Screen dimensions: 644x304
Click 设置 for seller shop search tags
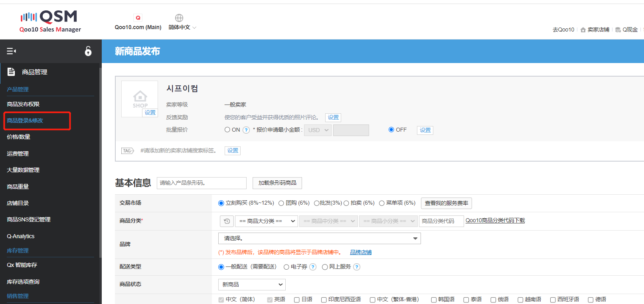(x=233, y=150)
